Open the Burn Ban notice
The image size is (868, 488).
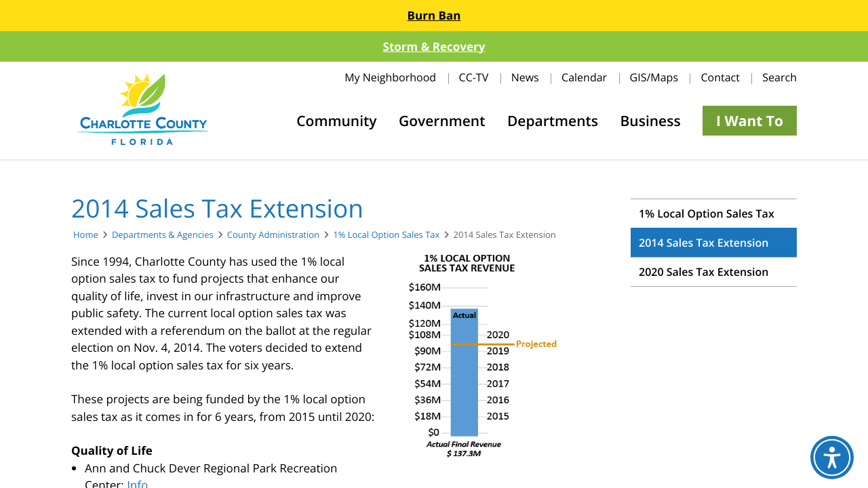click(x=433, y=15)
